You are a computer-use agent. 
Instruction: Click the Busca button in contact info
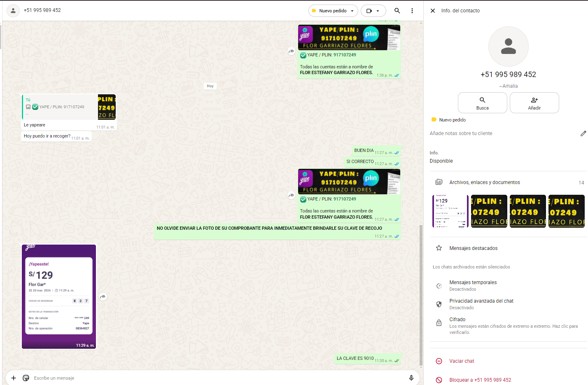tap(482, 103)
